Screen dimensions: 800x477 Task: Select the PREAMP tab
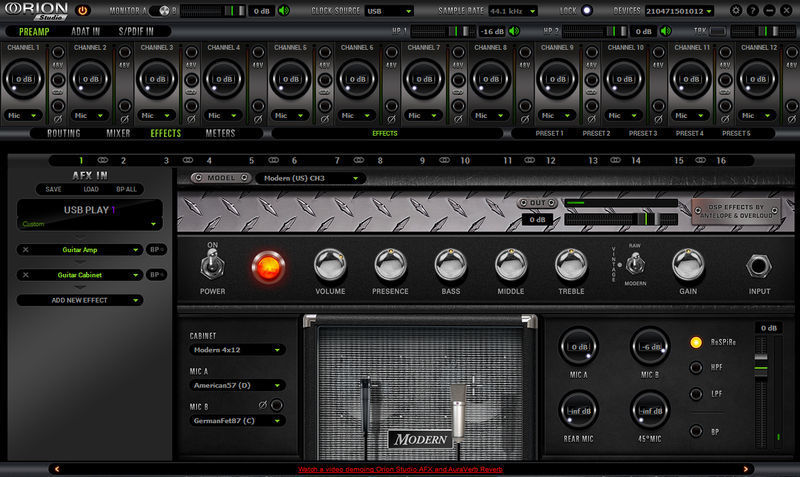(34, 31)
